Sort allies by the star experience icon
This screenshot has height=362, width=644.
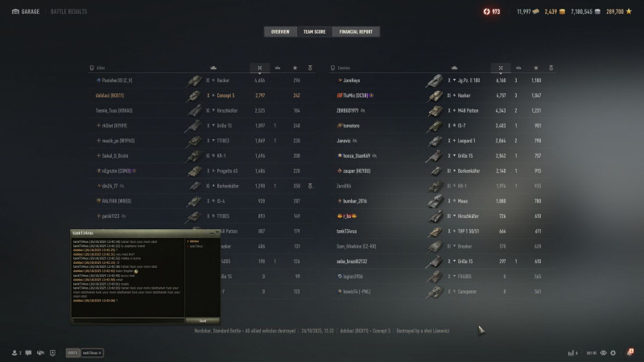(x=295, y=68)
